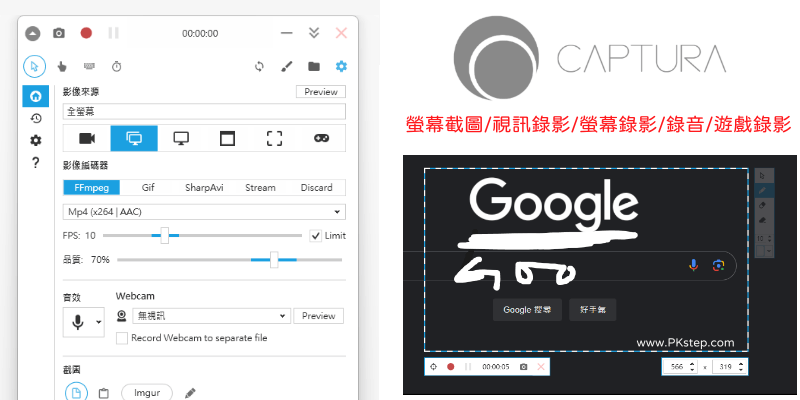Viewport: 800px width, 400px height.
Task: Click the 全螢幕 video source field
Action: click(204, 112)
